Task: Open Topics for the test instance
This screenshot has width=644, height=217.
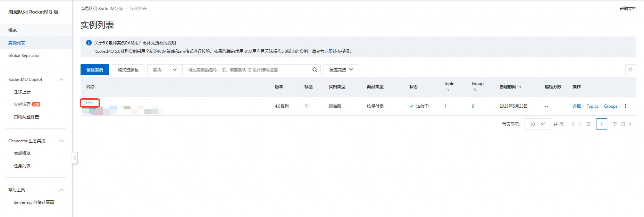Action: [x=592, y=106]
